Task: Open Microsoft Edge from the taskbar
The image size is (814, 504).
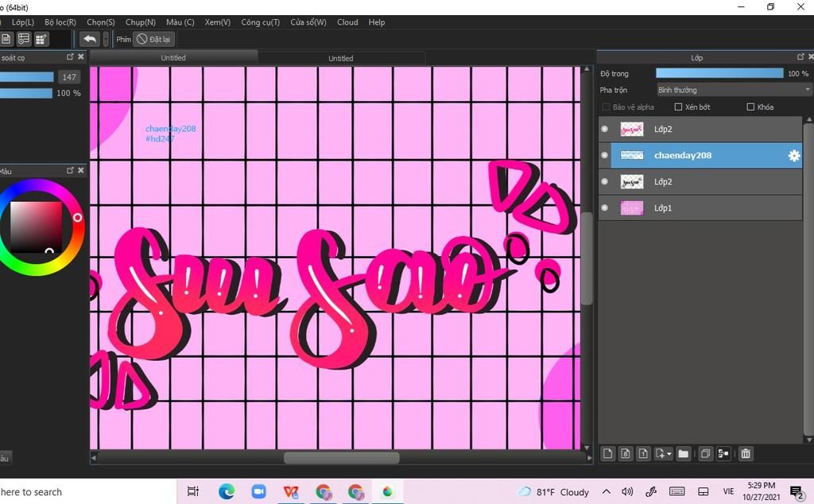Action: pos(227,491)
